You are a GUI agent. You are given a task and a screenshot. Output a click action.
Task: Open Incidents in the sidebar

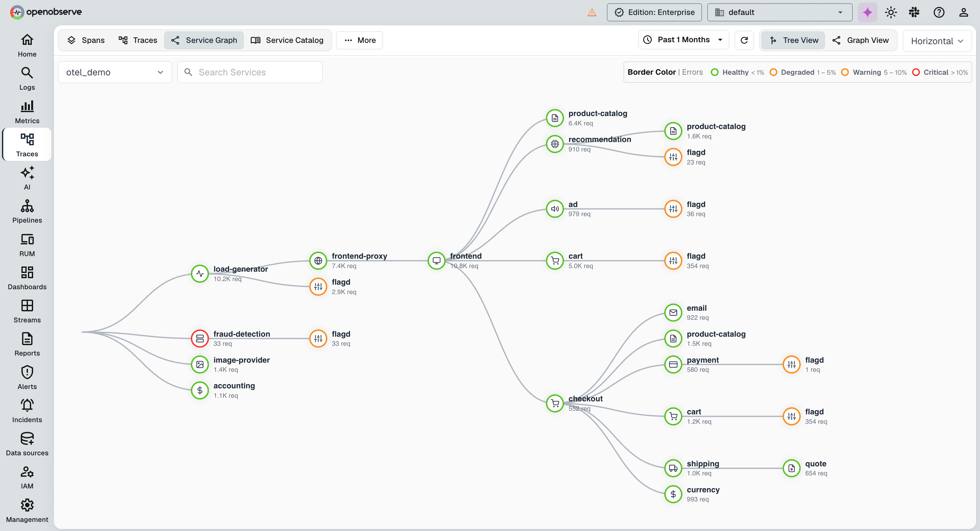pos(27,411)
